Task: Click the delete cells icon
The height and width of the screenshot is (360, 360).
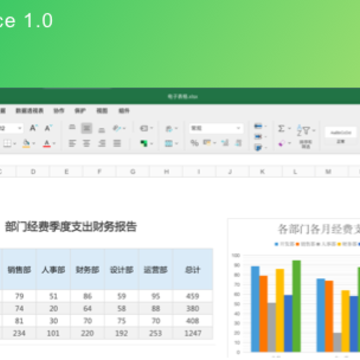Action: tap(258, 137)
